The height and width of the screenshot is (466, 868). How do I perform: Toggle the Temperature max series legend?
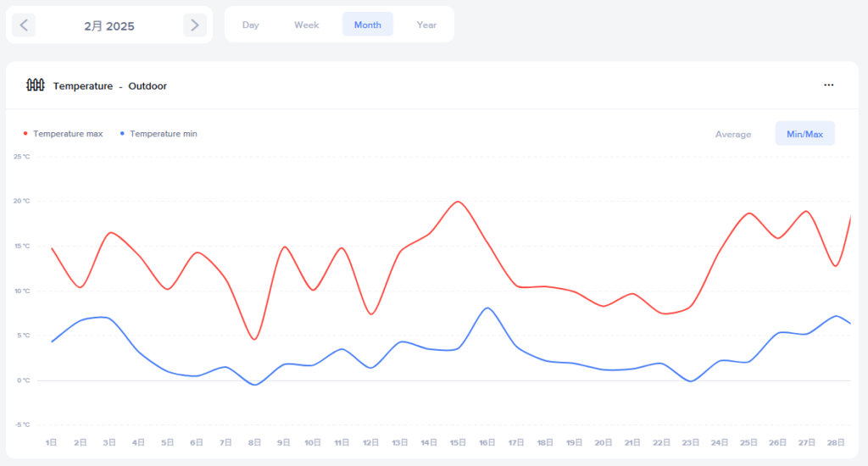68,134
